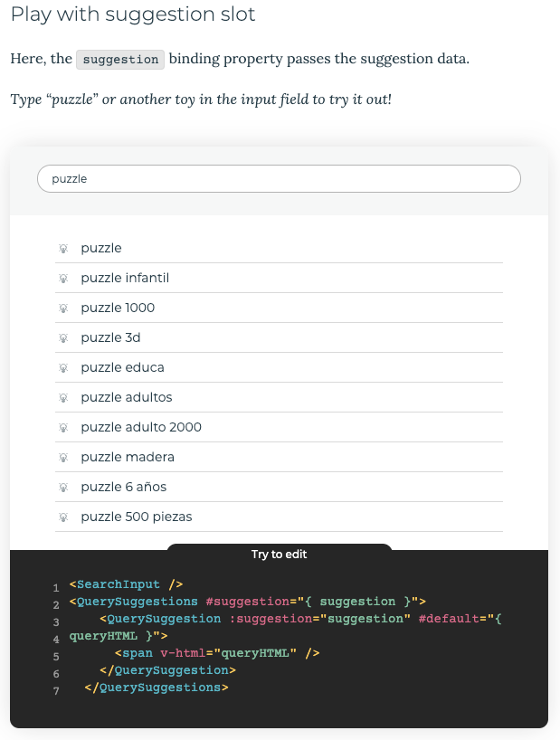Click the "Try to edit" tab label
Image resolution: width=560 pixels, height=740 pixels.
pyautogui.click(x=279, y=554)
